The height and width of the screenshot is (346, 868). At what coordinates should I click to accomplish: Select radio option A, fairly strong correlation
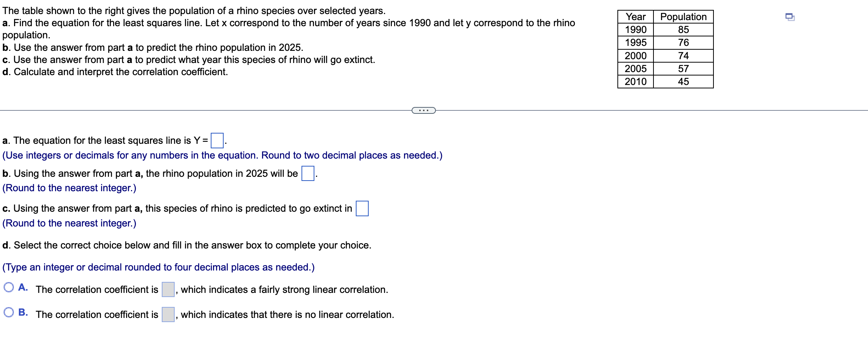[x=9, y=287]
